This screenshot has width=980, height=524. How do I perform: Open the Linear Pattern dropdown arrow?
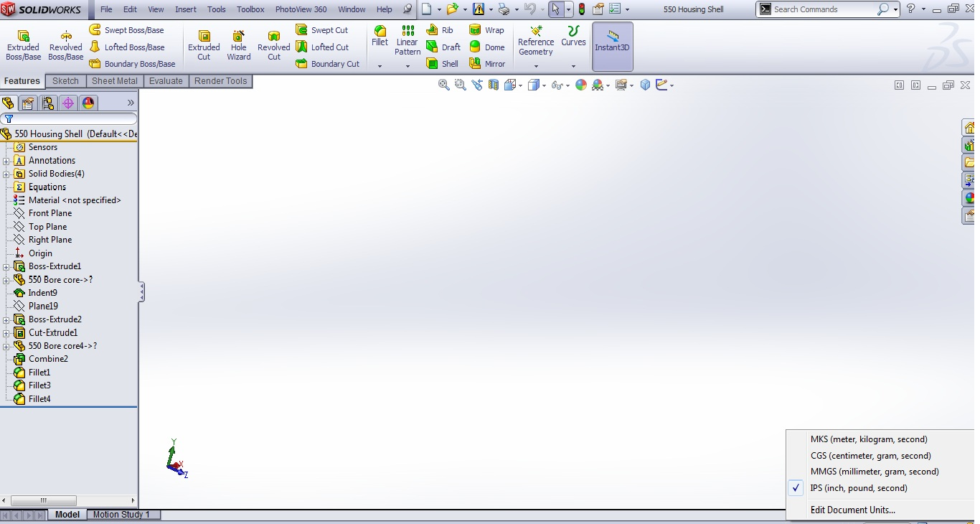coord(407,66)
